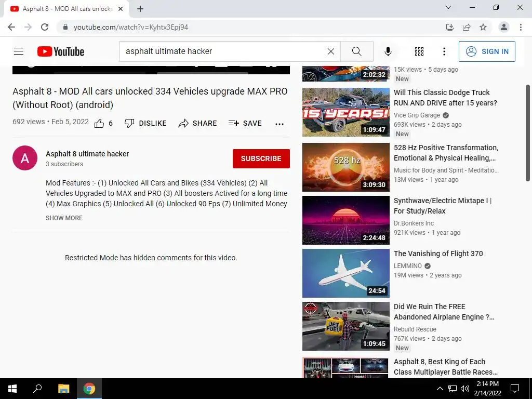Close the Asphalt 8 tab

coord(121,9)
